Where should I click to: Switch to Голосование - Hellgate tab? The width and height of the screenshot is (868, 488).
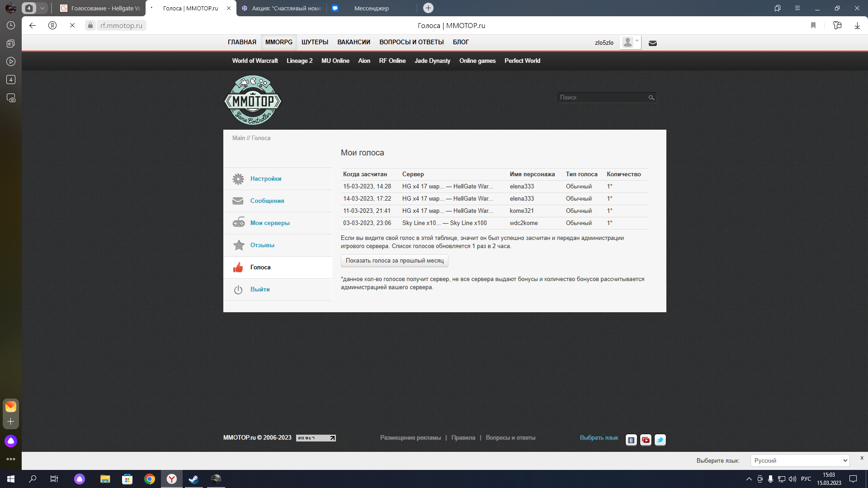click(x=100, y=8)
